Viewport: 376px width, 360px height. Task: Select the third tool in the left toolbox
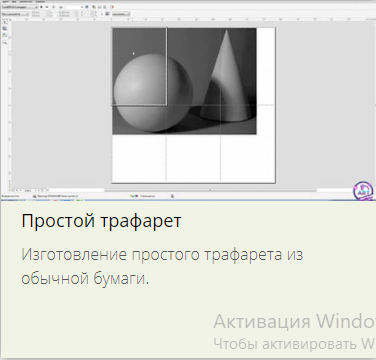click(5, 35)
